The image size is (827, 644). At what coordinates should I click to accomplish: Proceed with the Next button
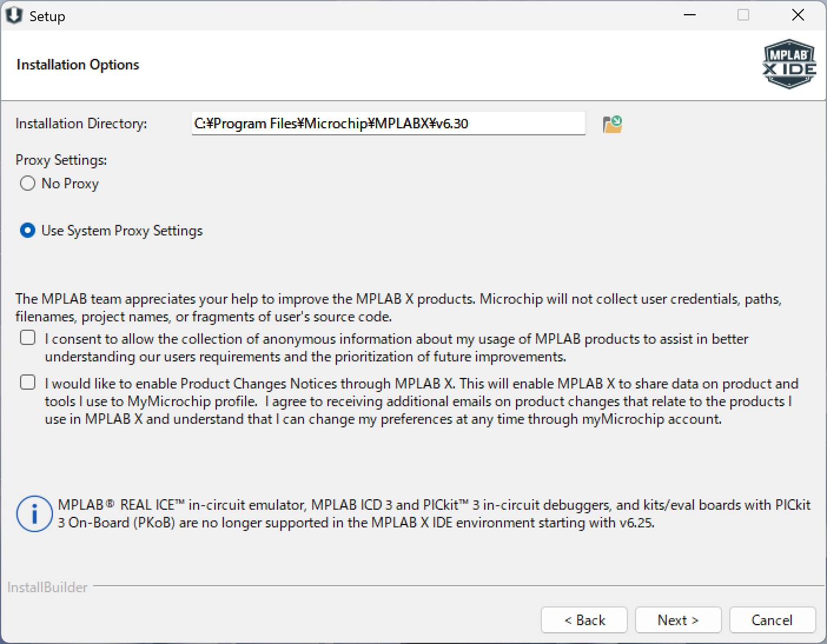[x=678, y=620]
